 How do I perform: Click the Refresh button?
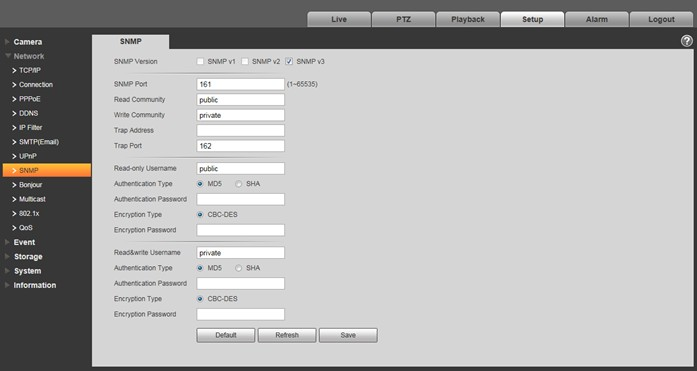[x=287, y=335]
